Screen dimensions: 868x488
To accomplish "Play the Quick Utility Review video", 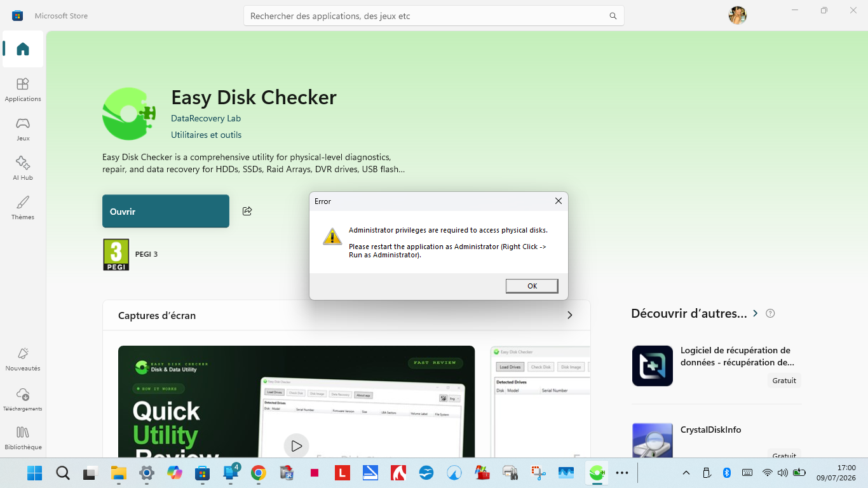I will click(x=296, y=446).
